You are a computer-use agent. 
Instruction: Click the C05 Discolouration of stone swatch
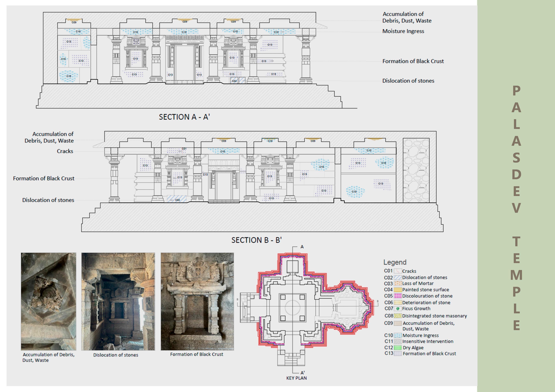point(398,296)
